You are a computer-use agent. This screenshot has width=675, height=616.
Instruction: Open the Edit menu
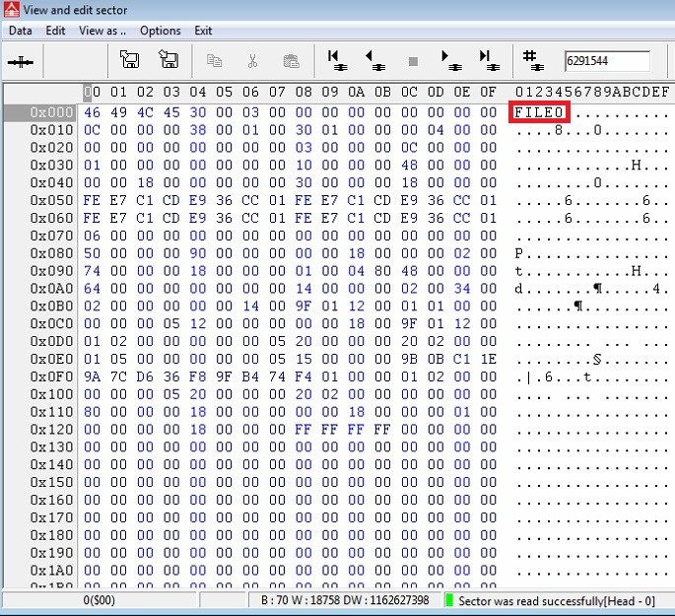pyautogui.click(x=56, y=31)
